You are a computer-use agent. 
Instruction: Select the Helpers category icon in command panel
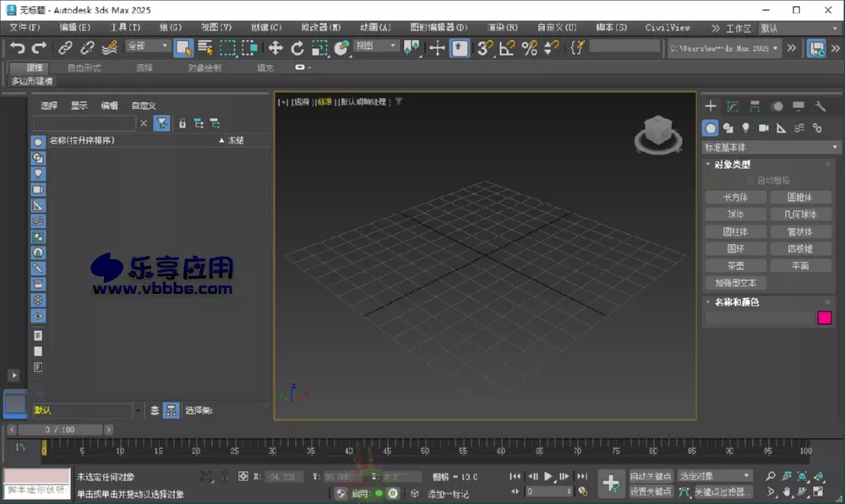[x=782, y=128]
